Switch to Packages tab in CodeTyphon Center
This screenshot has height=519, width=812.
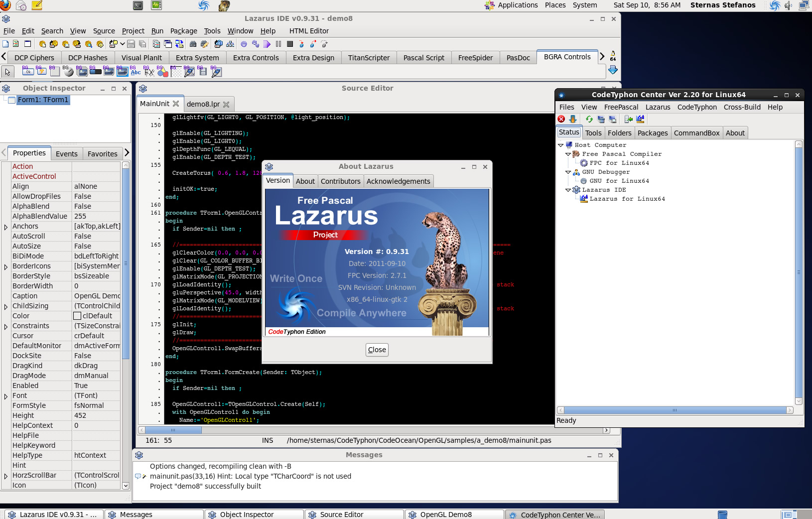tap(652, 133)
